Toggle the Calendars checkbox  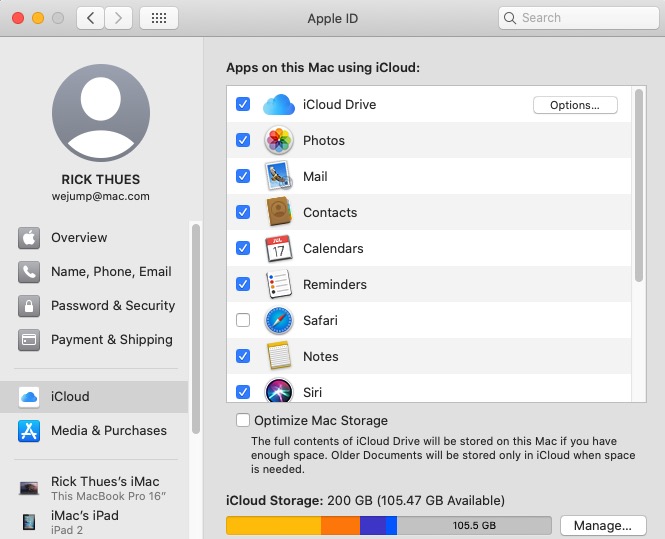pos(243,248)
